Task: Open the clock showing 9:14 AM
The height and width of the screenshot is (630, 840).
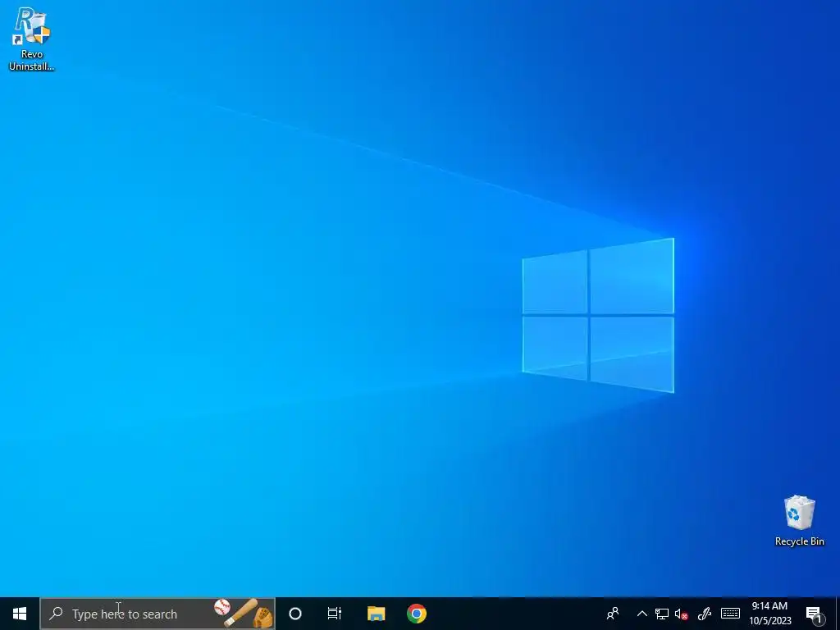Action: click(x=769, y=614)
